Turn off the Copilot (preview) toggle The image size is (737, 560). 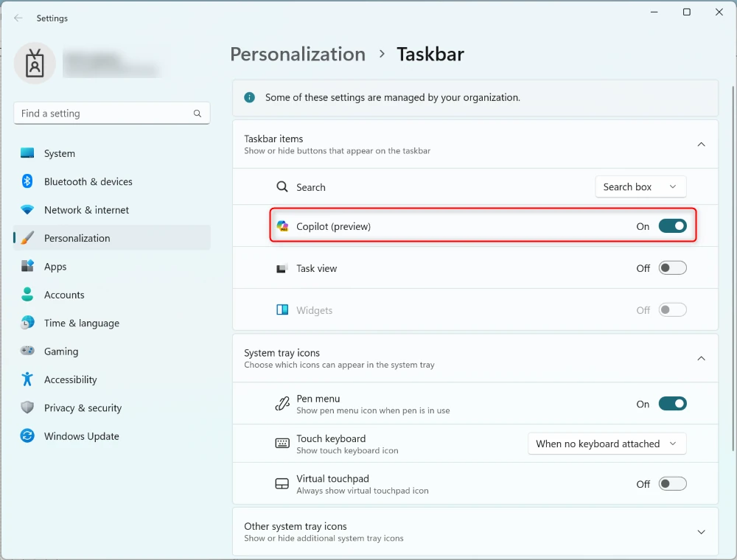point(673,226)
